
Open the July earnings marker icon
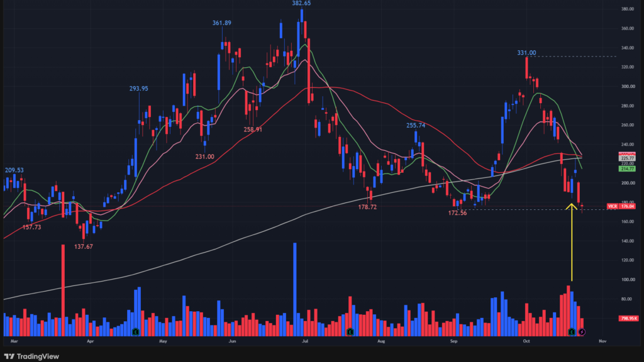pyautogui.click(x=350, y=332)
